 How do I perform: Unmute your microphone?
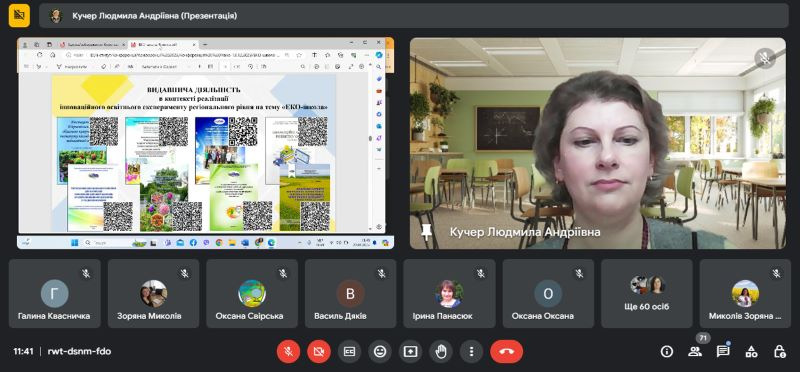(288, 352)
